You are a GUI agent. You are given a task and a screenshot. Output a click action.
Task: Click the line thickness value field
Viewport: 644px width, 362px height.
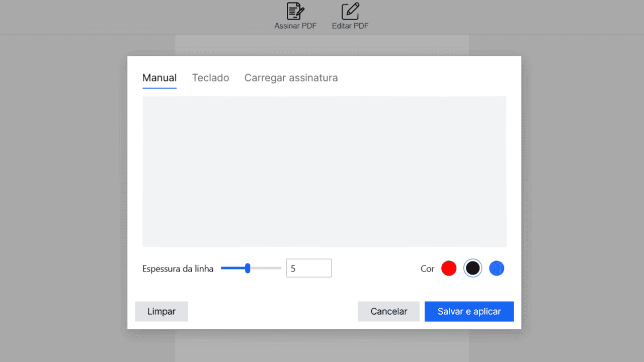[309, 268]
